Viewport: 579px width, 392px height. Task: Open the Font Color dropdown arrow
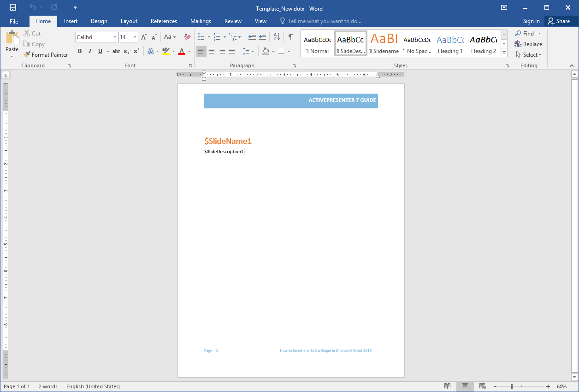coord(189,51)
